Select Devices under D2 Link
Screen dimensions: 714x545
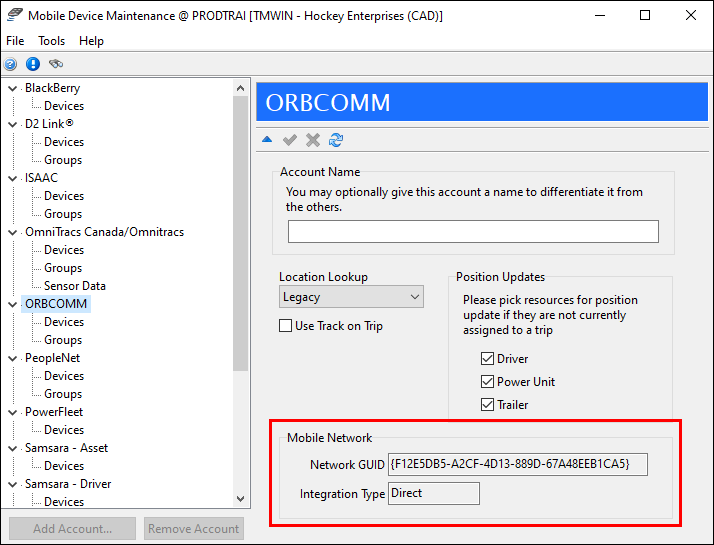tap(64, 142)
